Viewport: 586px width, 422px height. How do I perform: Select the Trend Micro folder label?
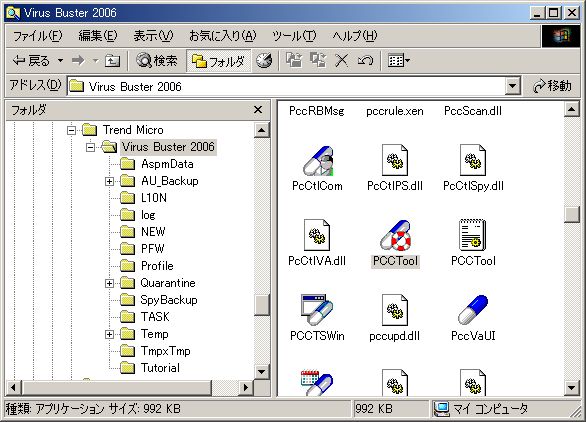point(133,130)
